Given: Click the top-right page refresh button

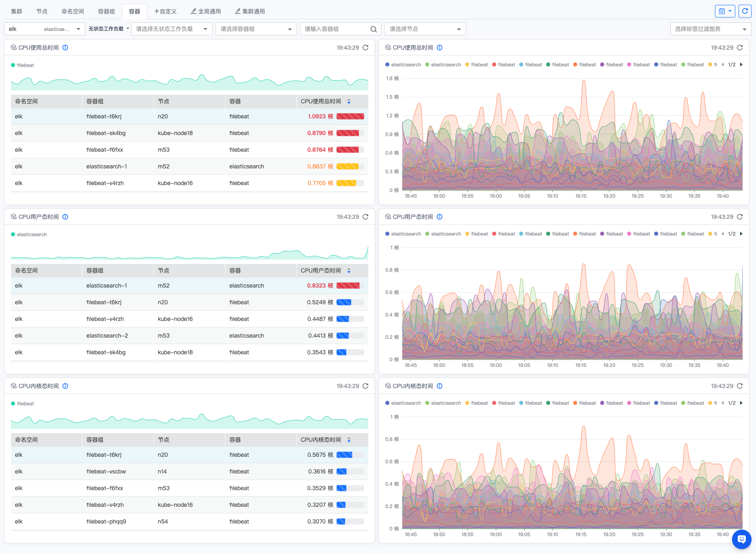Looking at the screenshot, I should coord(745,11).
